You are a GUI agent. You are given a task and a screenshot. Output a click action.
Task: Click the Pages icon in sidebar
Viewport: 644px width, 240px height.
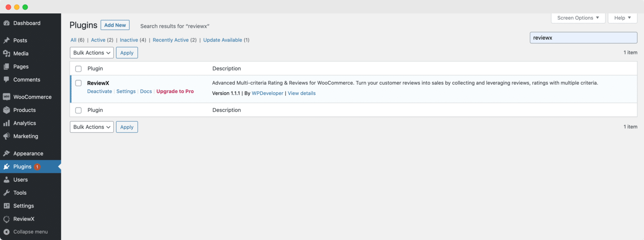[6, 66]
